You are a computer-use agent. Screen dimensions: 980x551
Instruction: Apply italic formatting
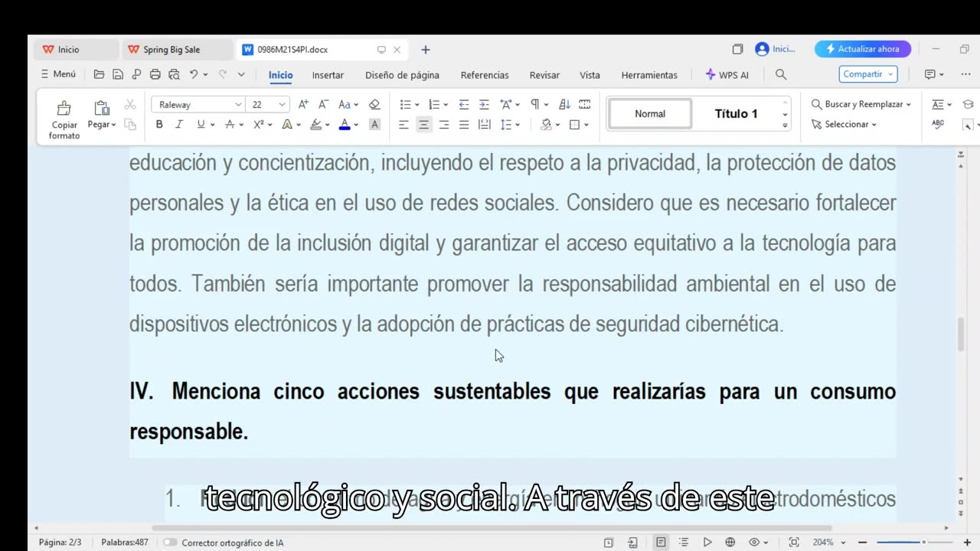pos(179,124)
